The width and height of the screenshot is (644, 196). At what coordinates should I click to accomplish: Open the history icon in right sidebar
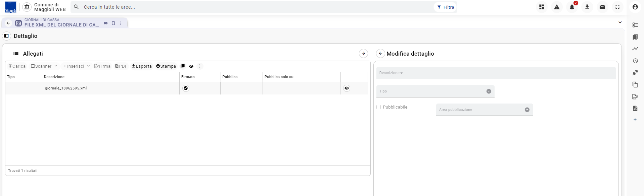[x=635, y=61]
